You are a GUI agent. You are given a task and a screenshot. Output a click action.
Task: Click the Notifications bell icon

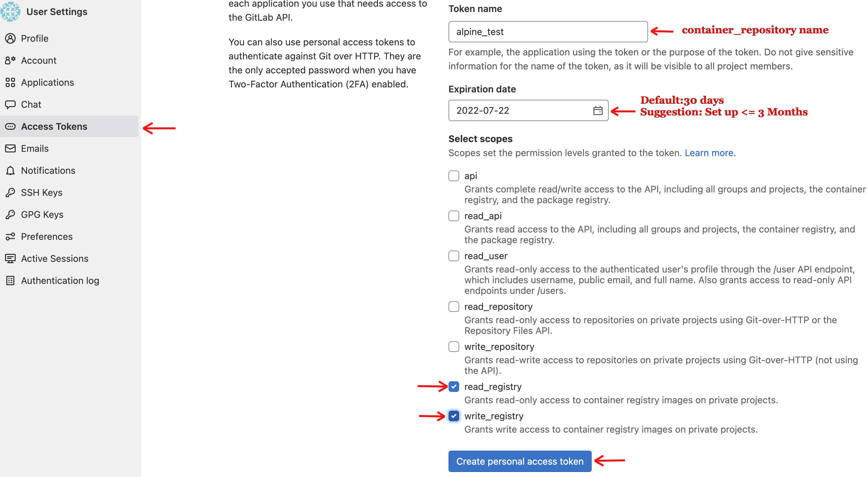point(10,170)
